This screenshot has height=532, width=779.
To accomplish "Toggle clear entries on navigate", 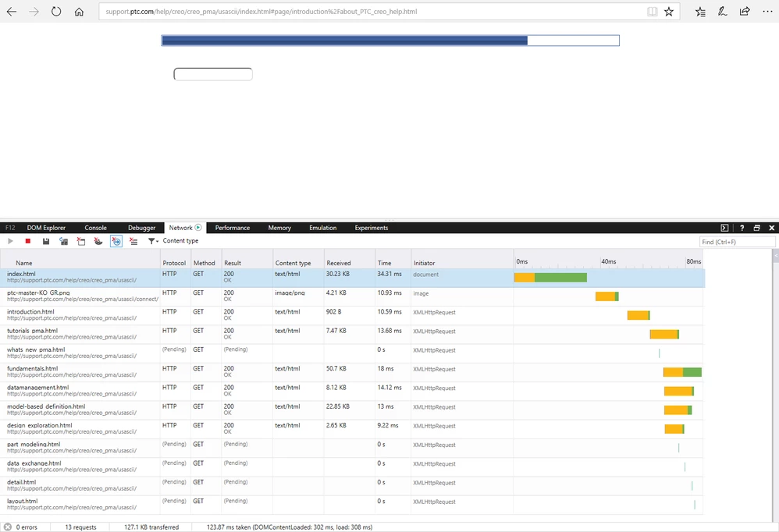I will 116,241.
